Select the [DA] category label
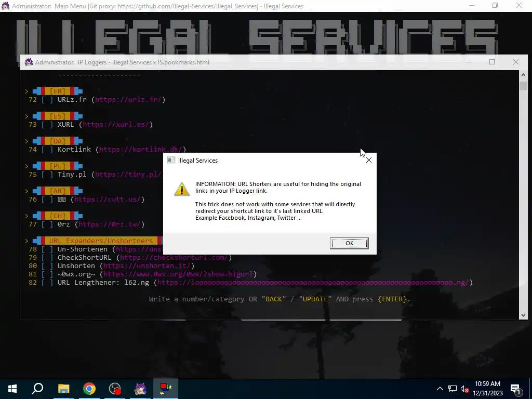 [58, 141]
